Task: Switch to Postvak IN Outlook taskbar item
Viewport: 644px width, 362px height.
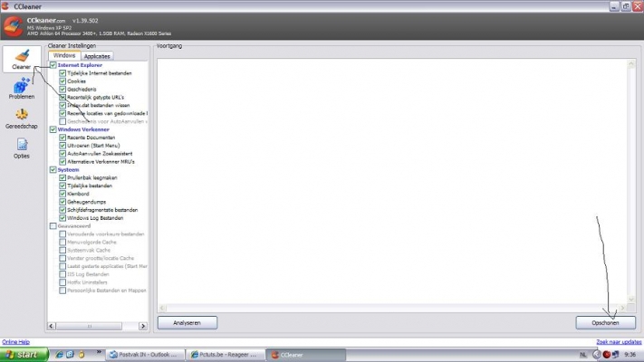Action: tap(145, 355)
